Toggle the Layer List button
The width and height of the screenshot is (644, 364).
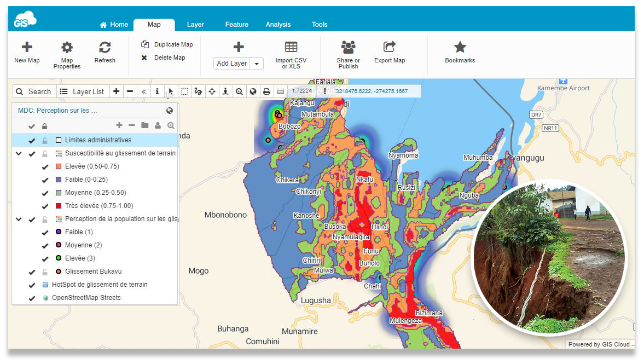tap(82, 91)
